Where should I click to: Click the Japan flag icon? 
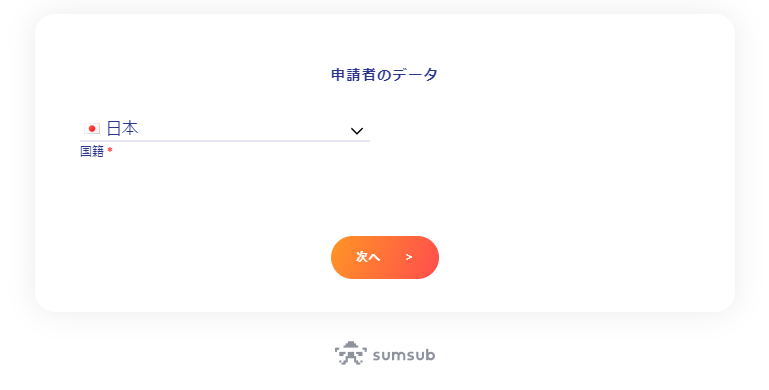tap(92, 129)
